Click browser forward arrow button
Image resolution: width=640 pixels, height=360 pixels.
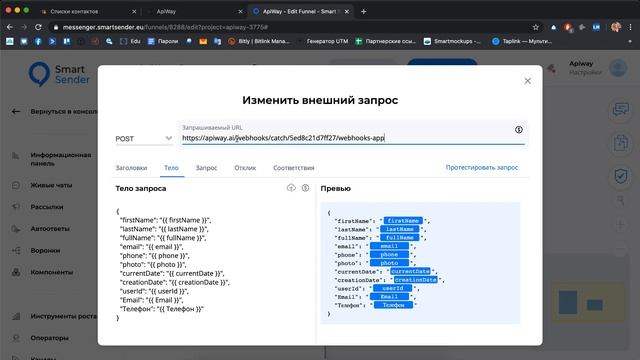pyautogui.click(x=24, y=27)
